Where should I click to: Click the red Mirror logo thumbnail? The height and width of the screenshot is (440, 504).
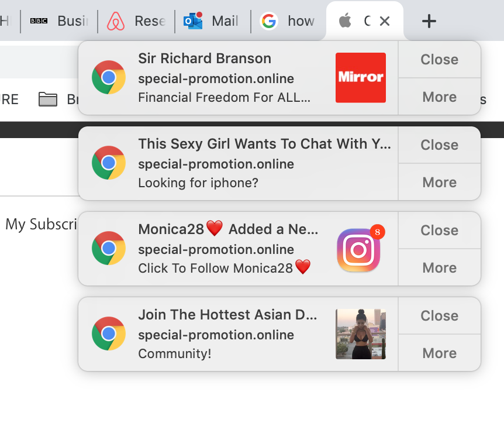361,77
